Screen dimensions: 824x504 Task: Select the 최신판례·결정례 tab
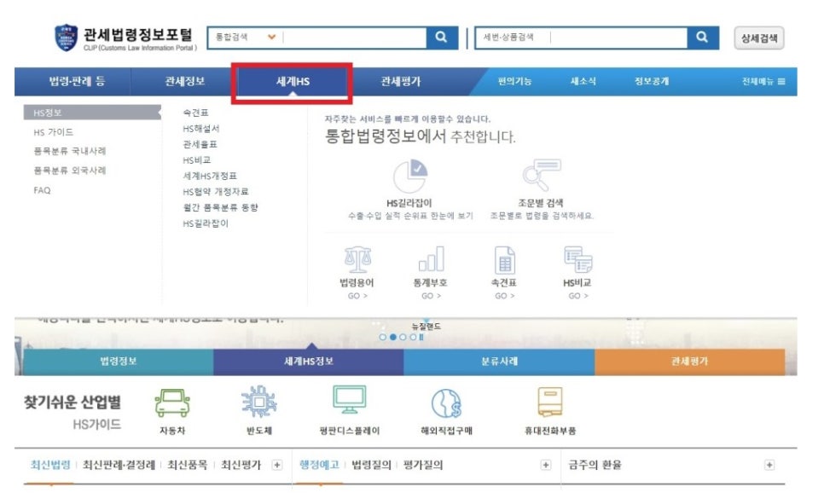(119, 465)
